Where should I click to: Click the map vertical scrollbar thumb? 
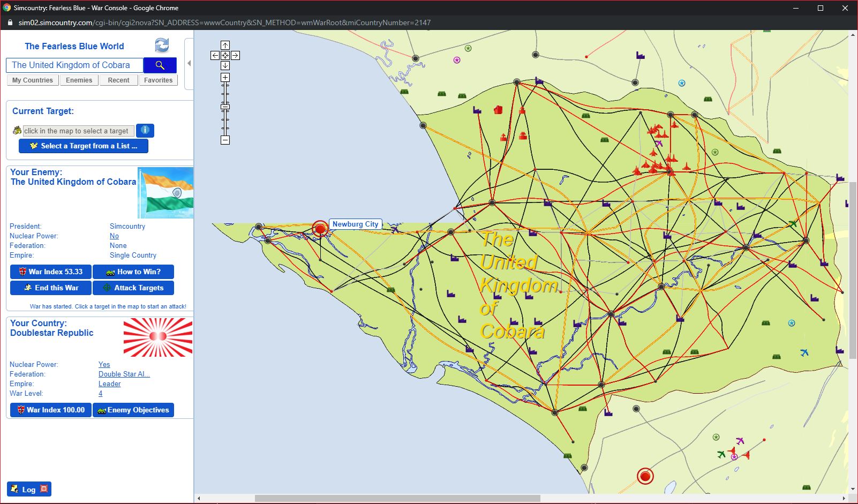pyautogui.click(x=853, y=270)
